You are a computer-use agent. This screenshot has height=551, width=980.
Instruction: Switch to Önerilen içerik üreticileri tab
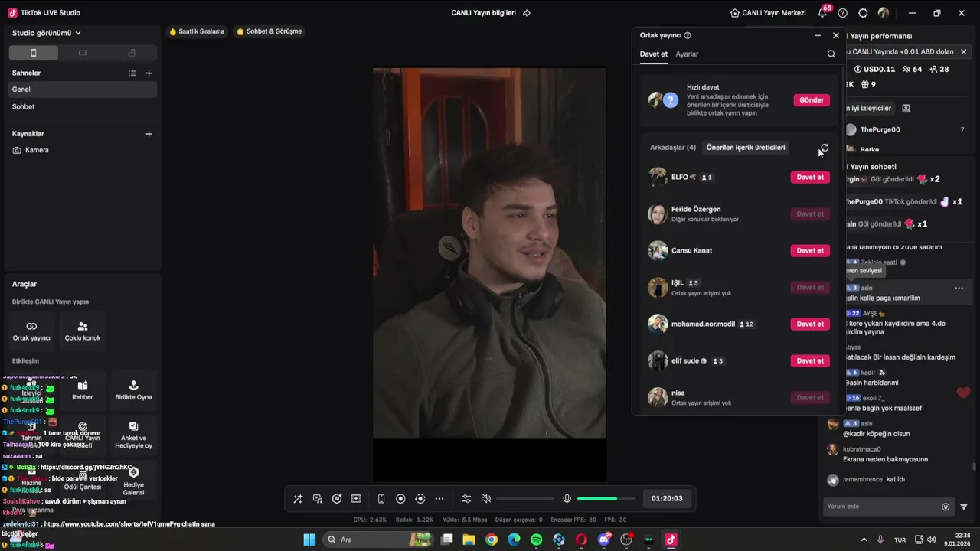tap(746, 148)
